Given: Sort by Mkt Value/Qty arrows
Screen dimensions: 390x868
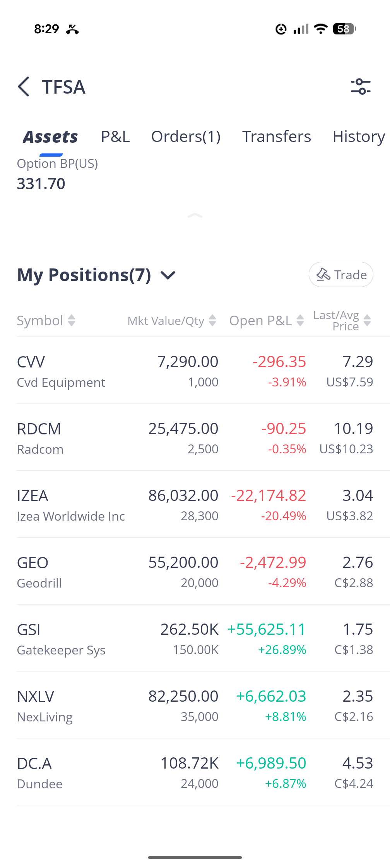Looking at the screenshot, I should click(x=212, y=320).
